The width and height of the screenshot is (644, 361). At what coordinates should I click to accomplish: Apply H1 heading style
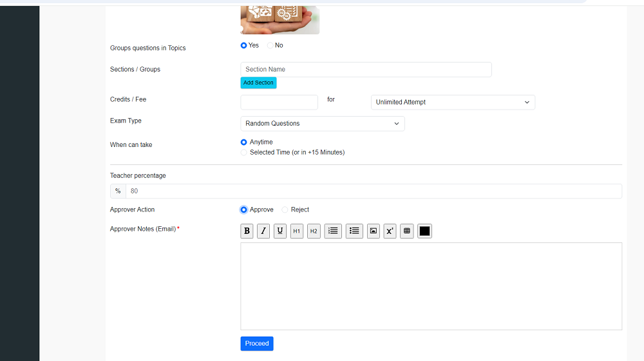[297, 231]
